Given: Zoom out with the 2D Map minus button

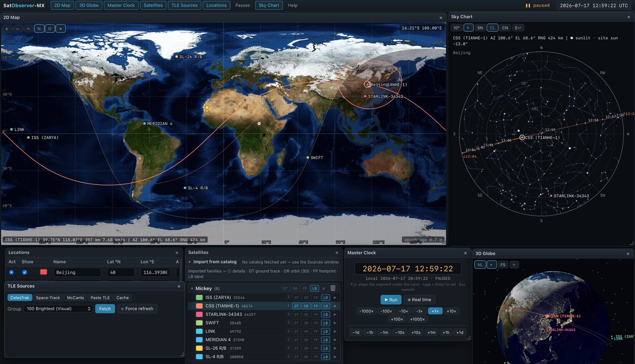Looking at the screenshot, I should coord(17,29).
